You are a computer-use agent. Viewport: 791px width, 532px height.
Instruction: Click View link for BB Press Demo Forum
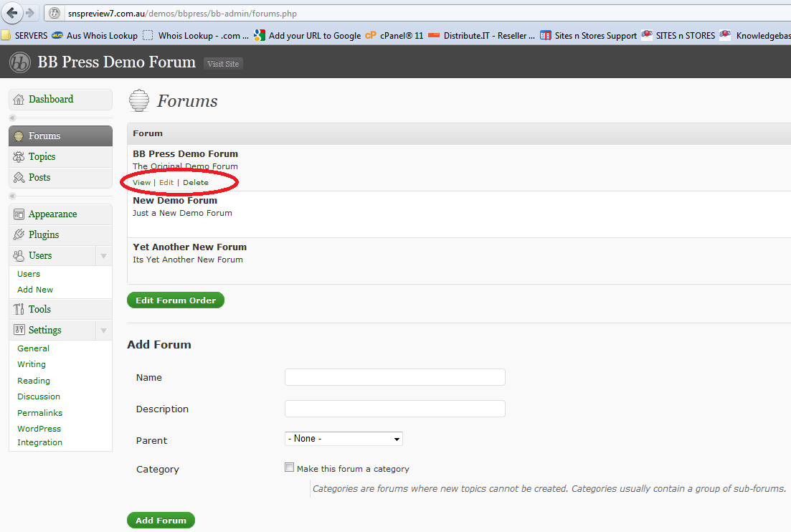click(x=142, y=183)
